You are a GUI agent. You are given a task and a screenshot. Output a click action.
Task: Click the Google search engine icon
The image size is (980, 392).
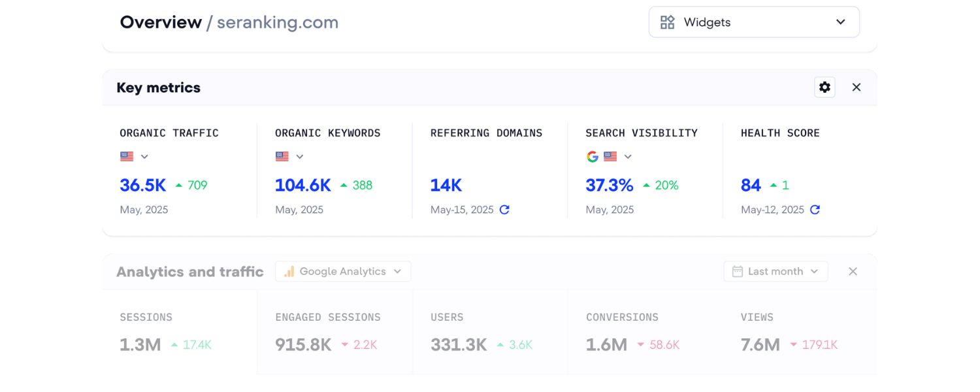(x=592, y=156)
